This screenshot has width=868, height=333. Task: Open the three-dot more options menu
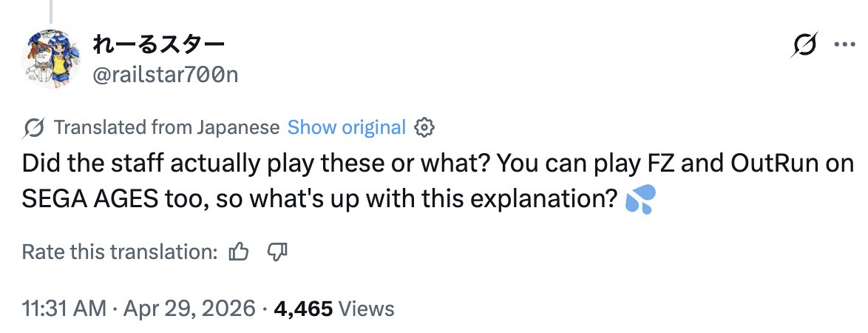pos(844,44)
